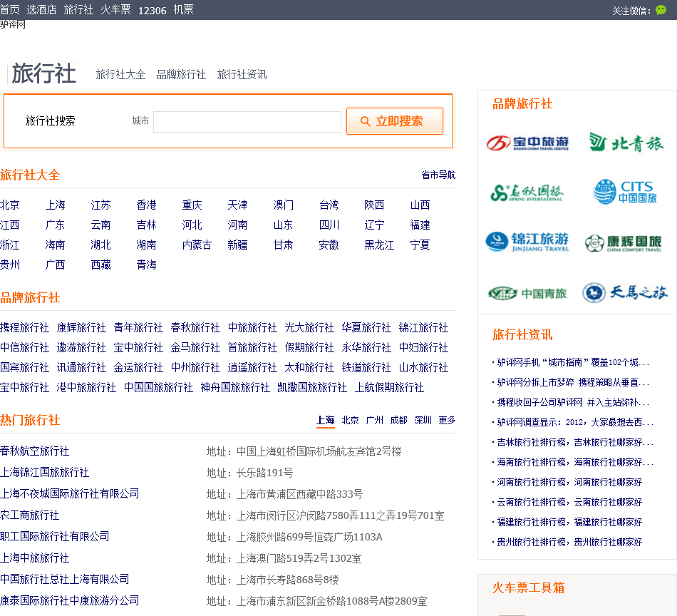This screenshot has width=677, height=616.
Task: Open the 省市导航 province navigation
Action: 438,175
